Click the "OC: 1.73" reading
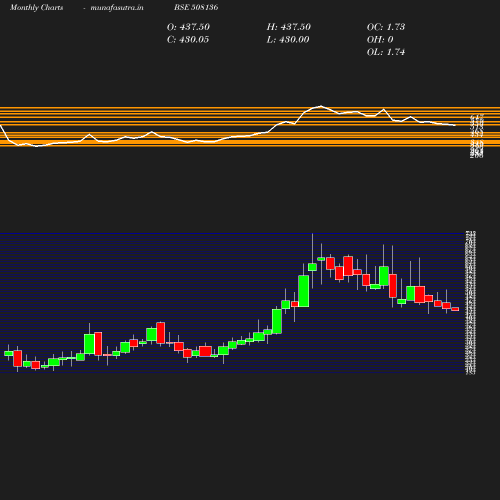Viewport: 500px width, 500px height. point(386,27)
